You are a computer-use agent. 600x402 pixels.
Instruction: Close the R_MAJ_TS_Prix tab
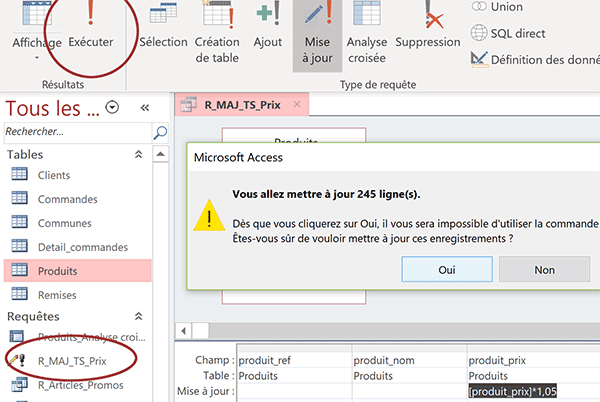[x=297, y=104]
